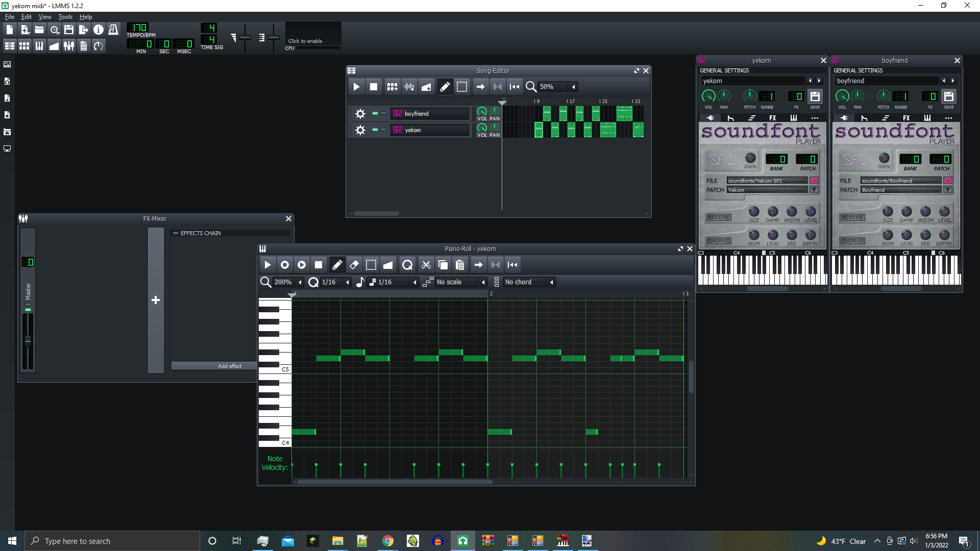980x551 pixels.
Task: Solo the yekom track
Action: pos(383,130)
